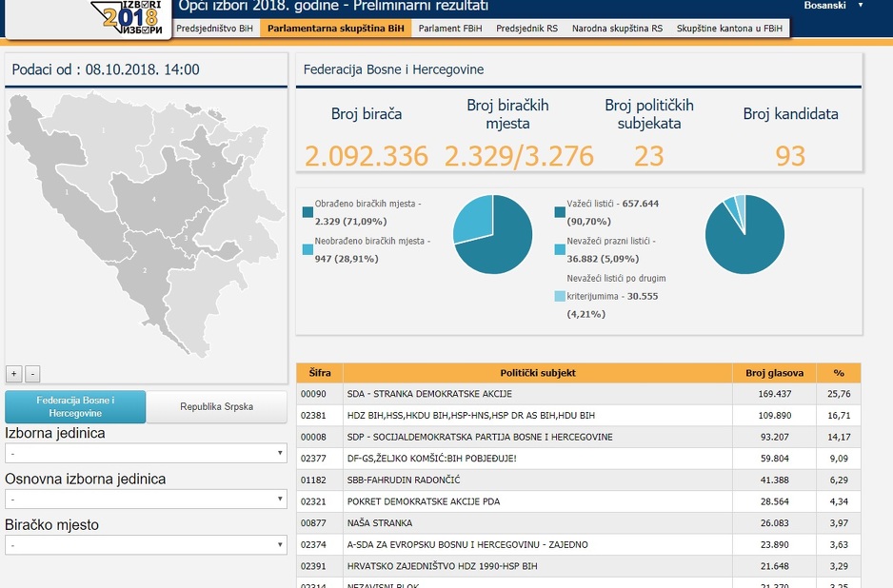The width and height of the screenshot is (893, 588).
Task: Expand the Osnovna izborna jedinica dropdown
Action: (146, 500)
